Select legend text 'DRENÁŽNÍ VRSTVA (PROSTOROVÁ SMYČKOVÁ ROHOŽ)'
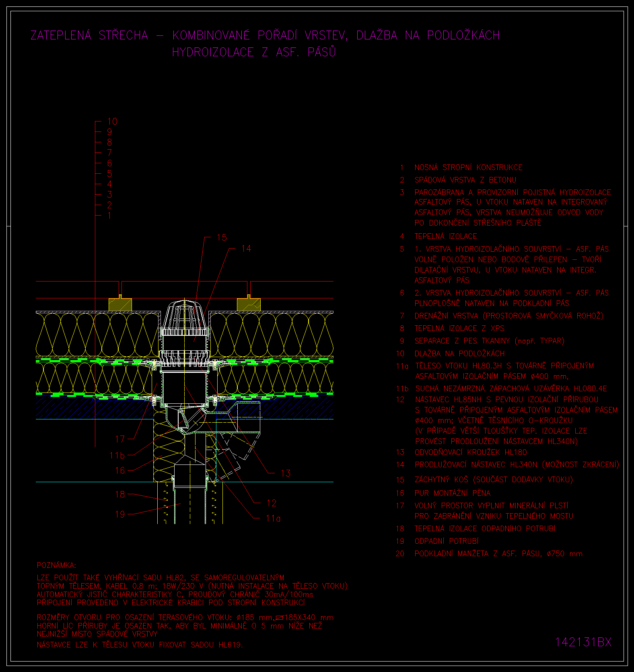 (x=509, y=316)
